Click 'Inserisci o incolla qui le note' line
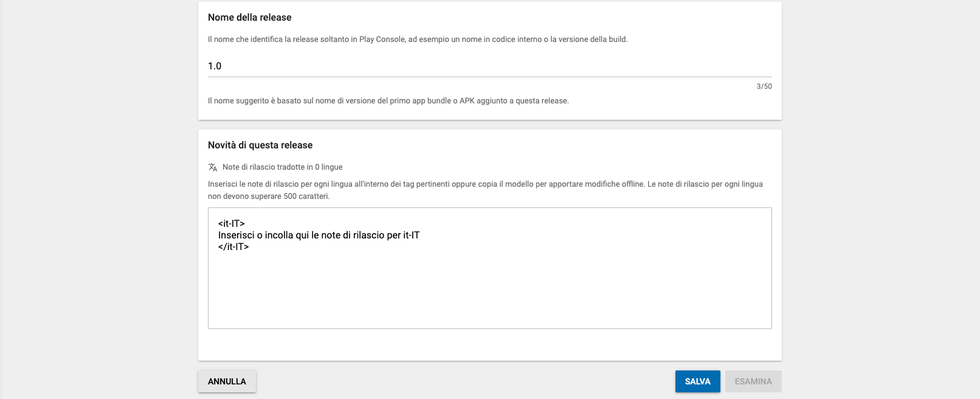 319,235
